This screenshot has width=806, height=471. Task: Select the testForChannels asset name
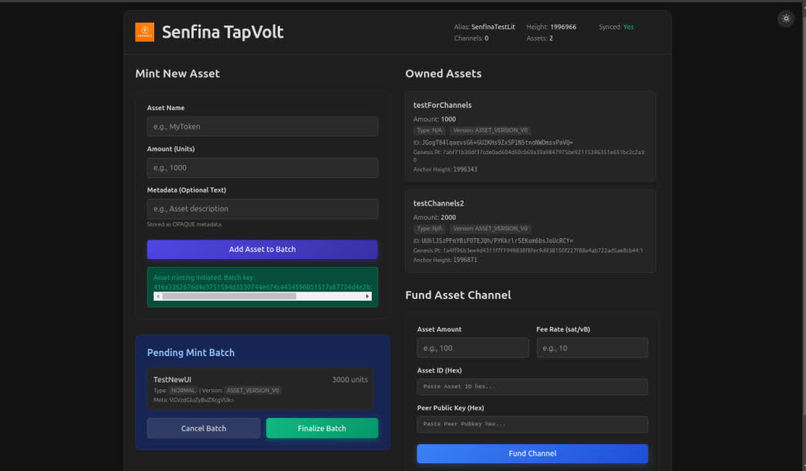tap(442, 105)
